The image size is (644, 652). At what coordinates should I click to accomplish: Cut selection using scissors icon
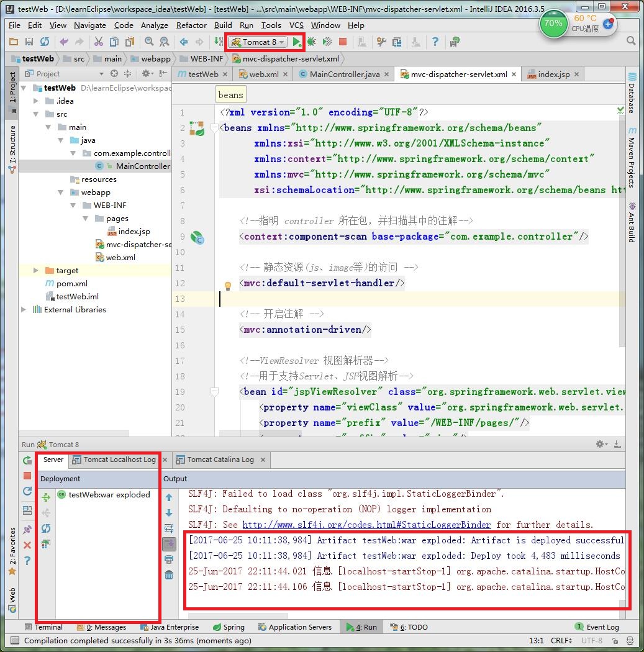tap(99, 42)
